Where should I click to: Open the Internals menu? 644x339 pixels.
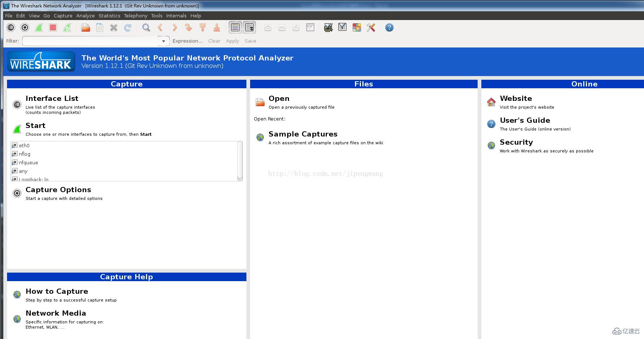(176, 16)
